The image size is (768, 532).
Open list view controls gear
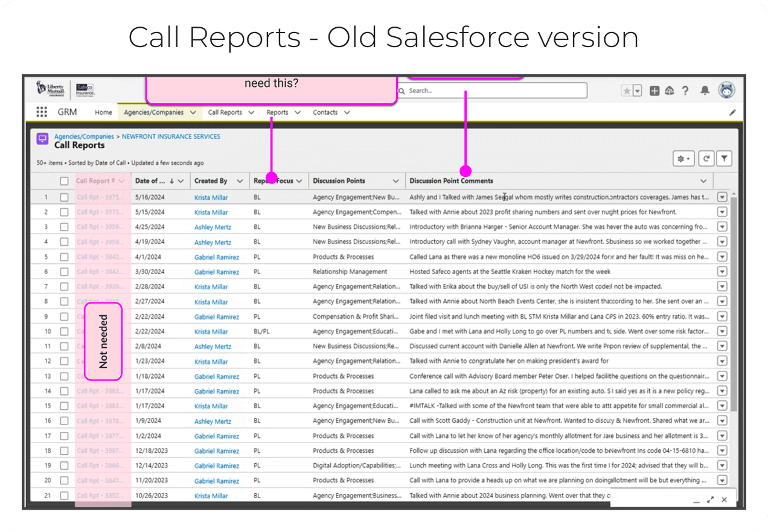[684, 159]
